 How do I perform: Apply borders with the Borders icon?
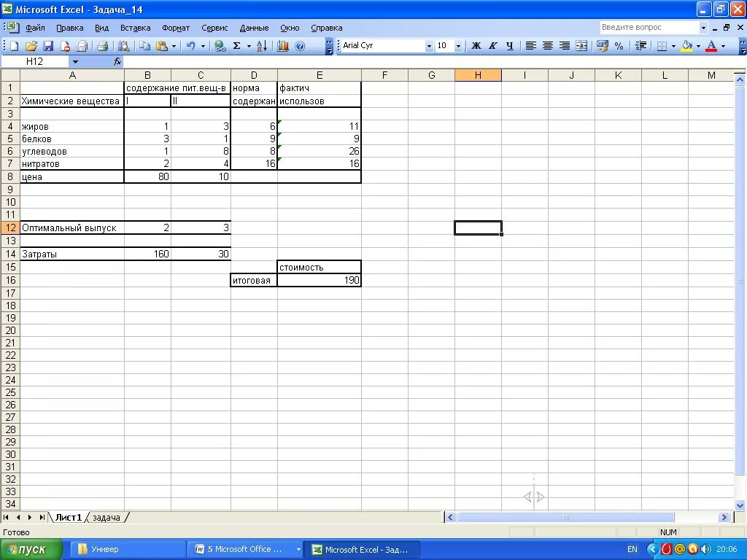(x=662, y=46)
